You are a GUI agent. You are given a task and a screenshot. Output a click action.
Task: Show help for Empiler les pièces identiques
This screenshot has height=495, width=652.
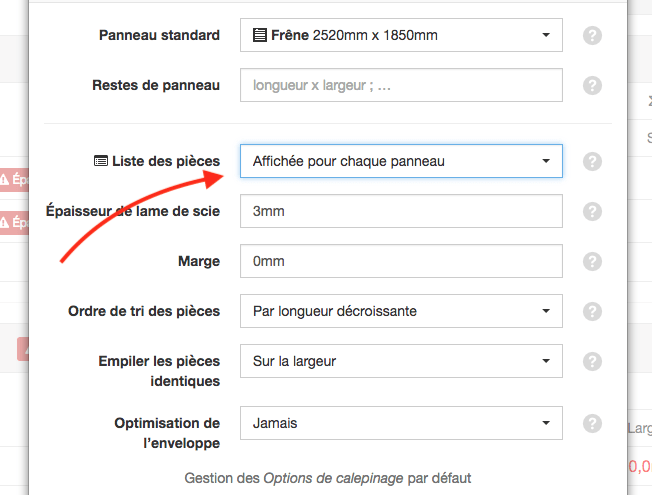coord(592,361)
